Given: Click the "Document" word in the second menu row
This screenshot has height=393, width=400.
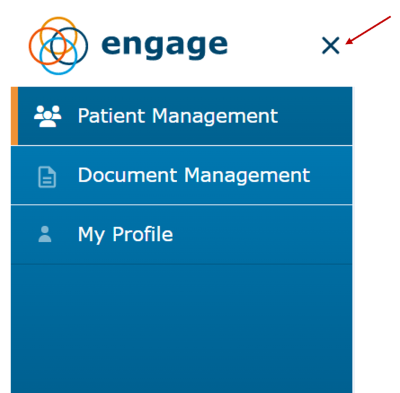Looking at the screenshot, I should pyautogui.click(x=128, y=175).
